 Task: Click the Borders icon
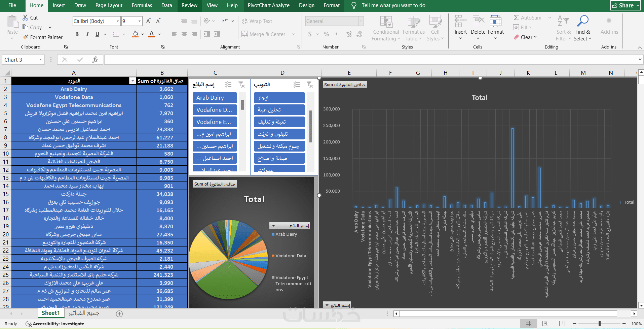(116, 34)
